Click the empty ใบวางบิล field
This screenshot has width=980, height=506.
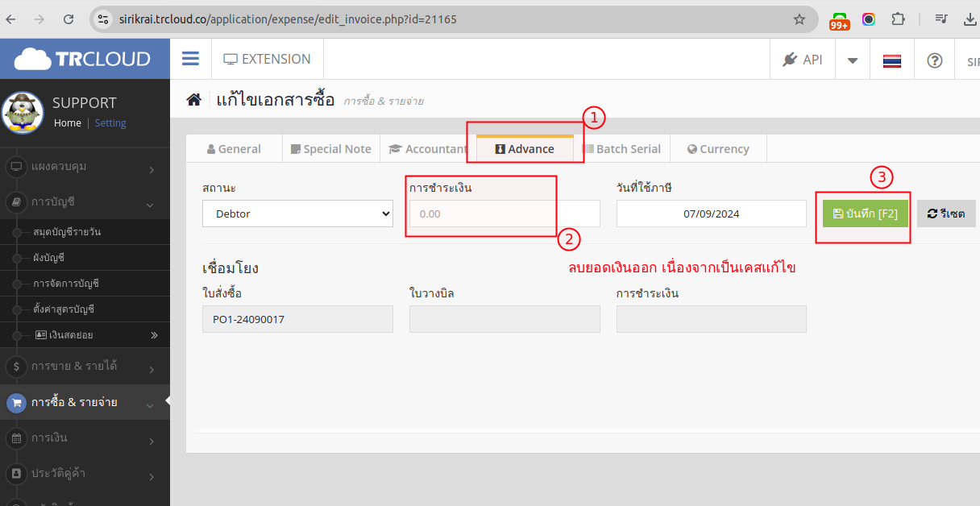click(x=505, y=319)
